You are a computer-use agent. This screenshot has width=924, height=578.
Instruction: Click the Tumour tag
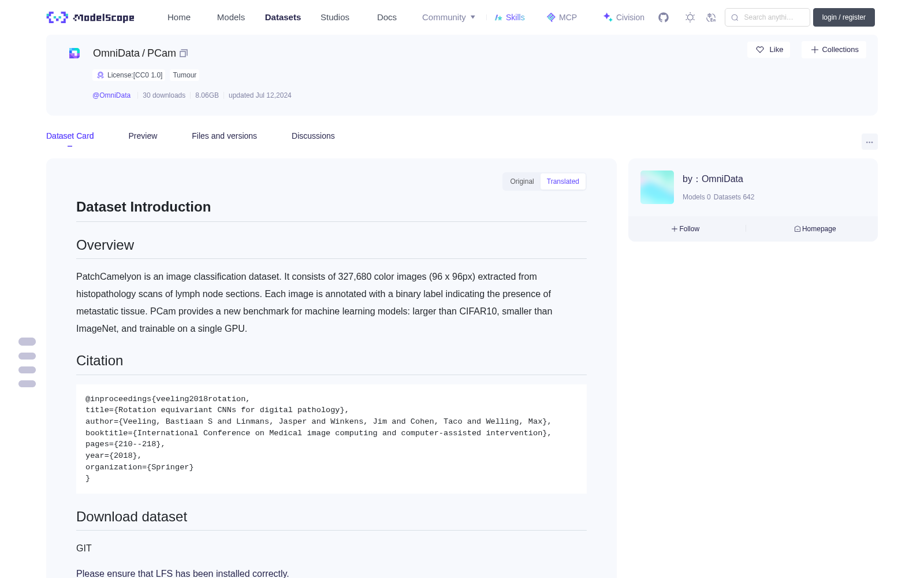point(185,75)
